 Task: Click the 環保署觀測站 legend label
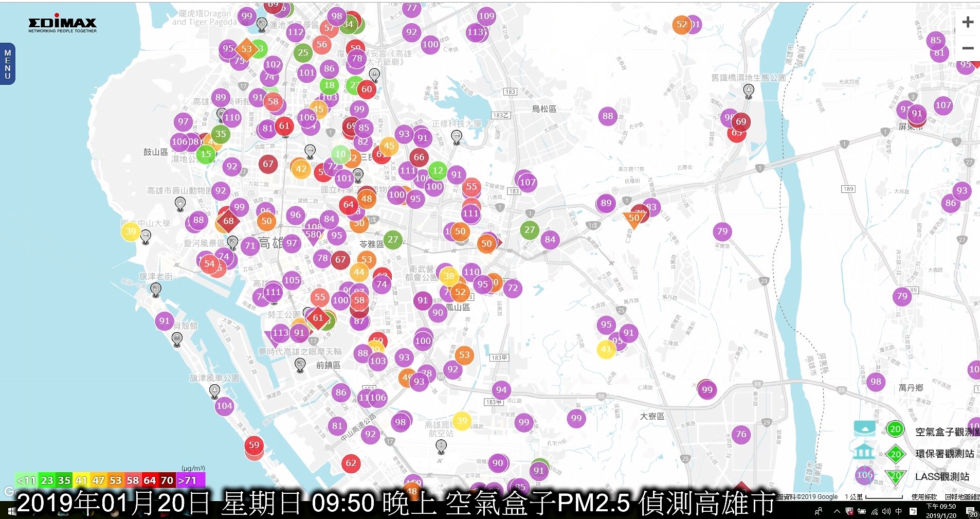click(945, 454)
